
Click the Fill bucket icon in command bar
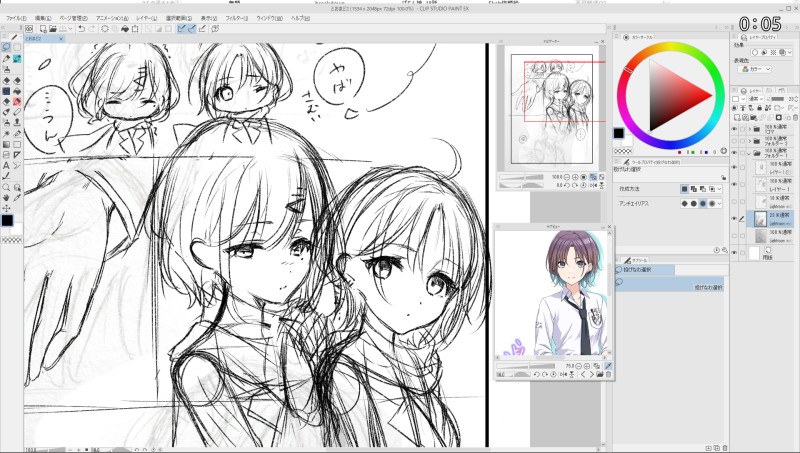point(125,29)
